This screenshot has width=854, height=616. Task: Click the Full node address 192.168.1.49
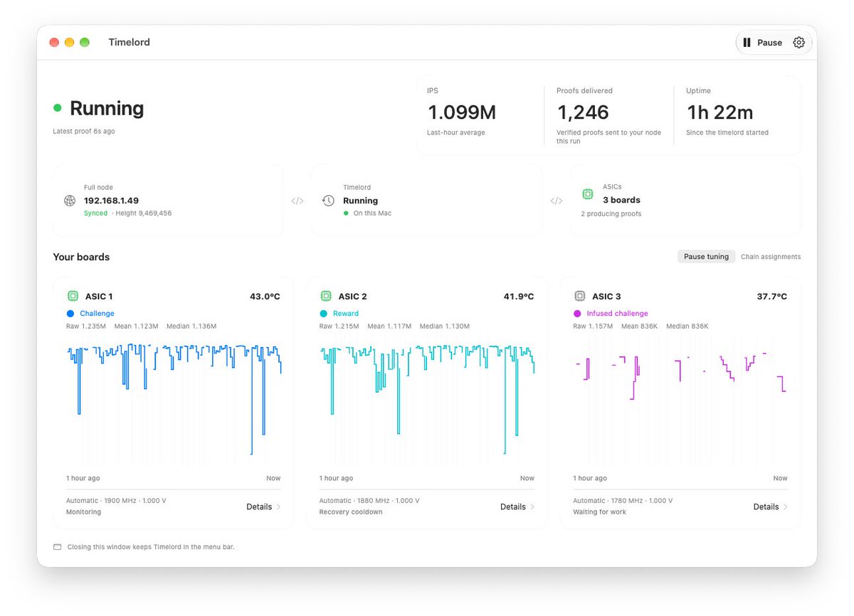click(111, 201)
